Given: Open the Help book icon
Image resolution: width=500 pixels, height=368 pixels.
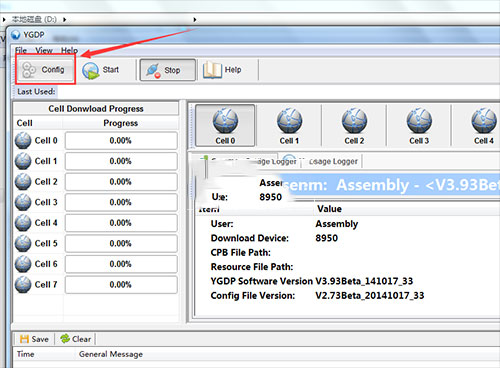Looking at the screenshot, I should pos(212,70).
